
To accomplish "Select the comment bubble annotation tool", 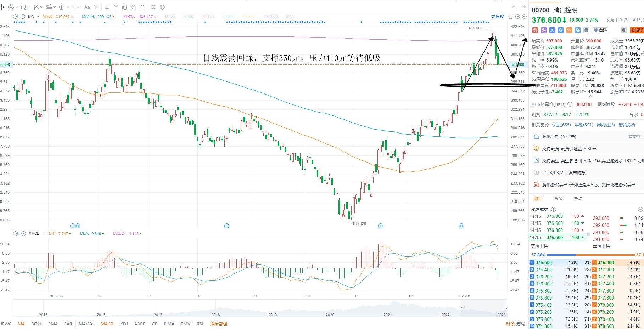I will tap(96, 7).
